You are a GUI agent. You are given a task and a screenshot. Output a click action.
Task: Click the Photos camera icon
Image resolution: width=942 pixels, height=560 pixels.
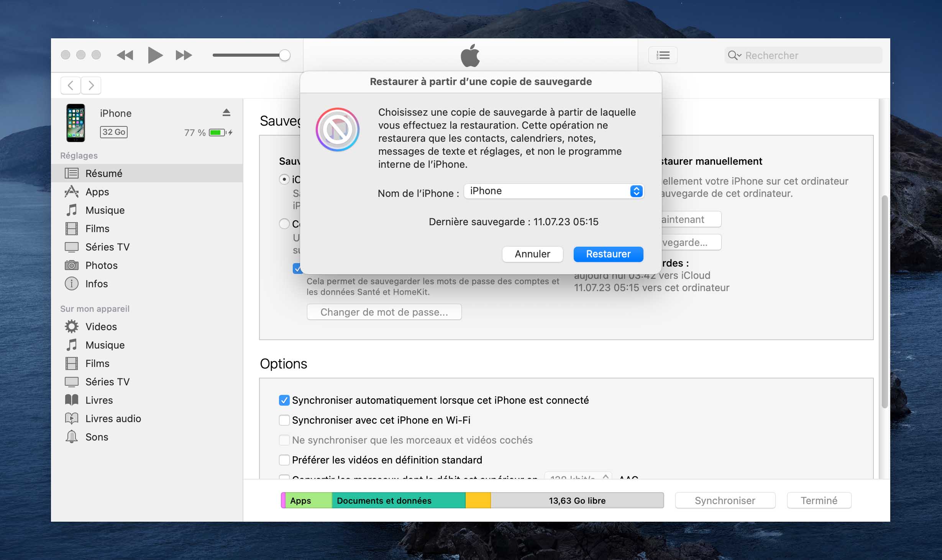(x=72, y=265)
